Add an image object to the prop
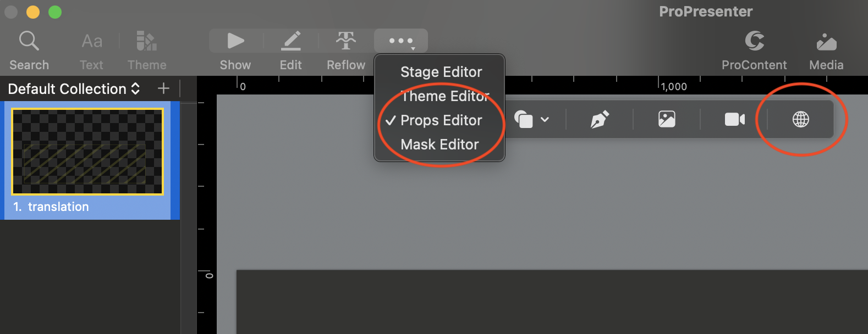The image size is (868, 334). tap(667, 119)
